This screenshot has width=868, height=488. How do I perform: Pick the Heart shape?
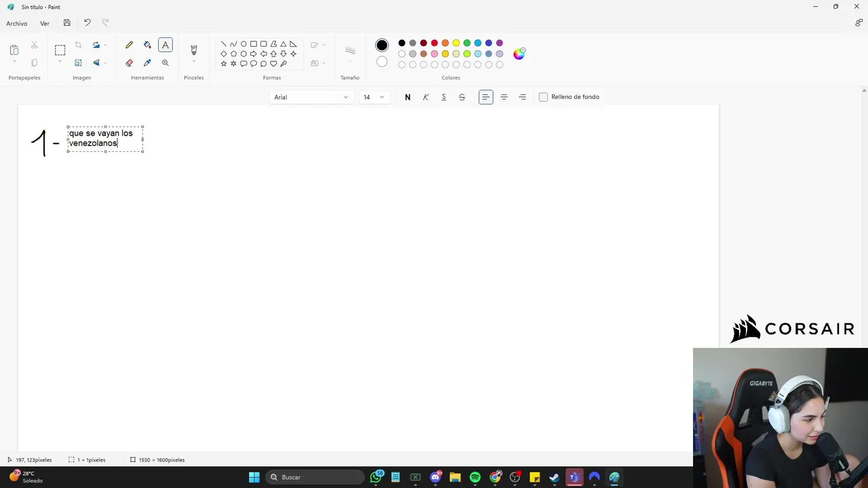click(x=273, y=64)
